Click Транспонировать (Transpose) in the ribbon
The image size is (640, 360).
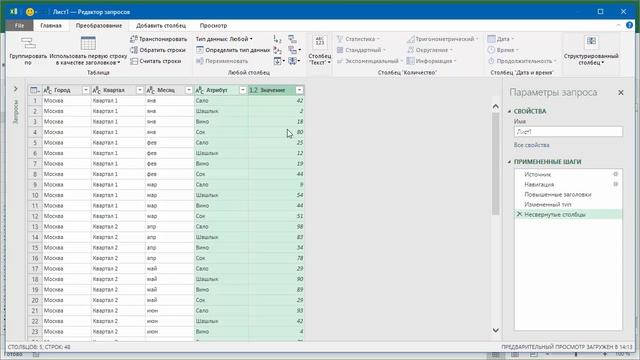coord(158,39)
